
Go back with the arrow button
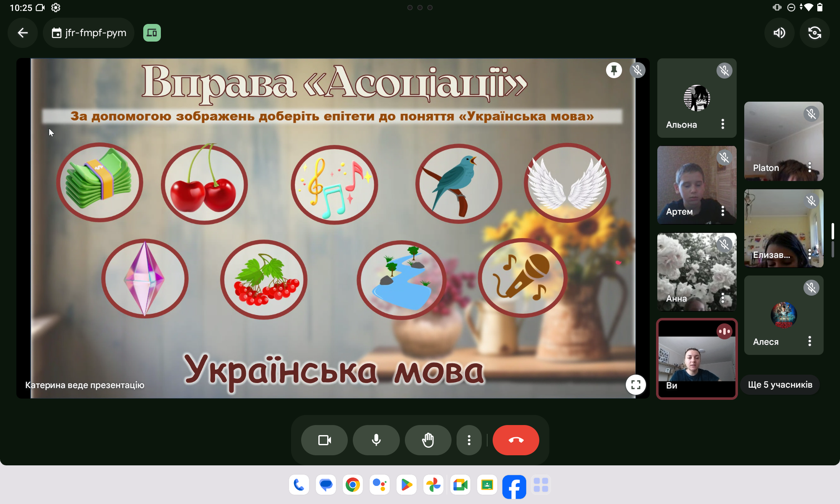point(23,33)
